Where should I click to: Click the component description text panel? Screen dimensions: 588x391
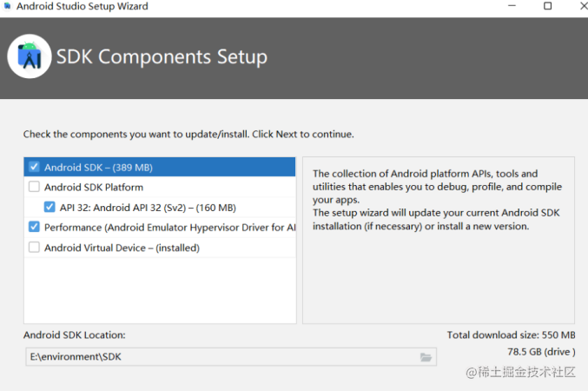[438, 238]
